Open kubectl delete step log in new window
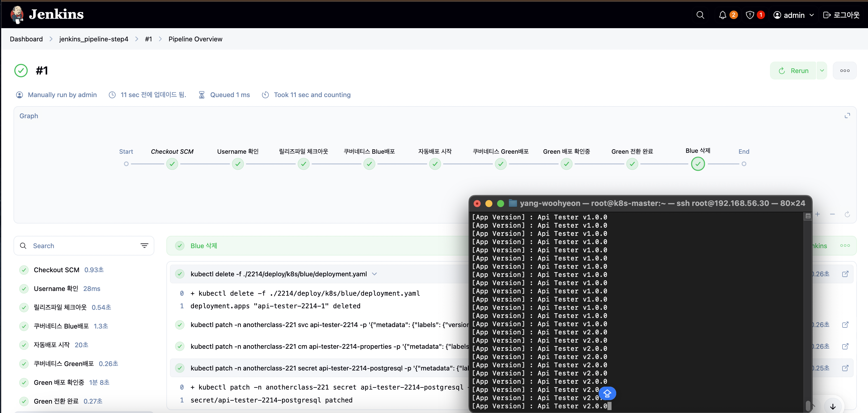The height and width of the screenshot is (413, 868). 845,274
